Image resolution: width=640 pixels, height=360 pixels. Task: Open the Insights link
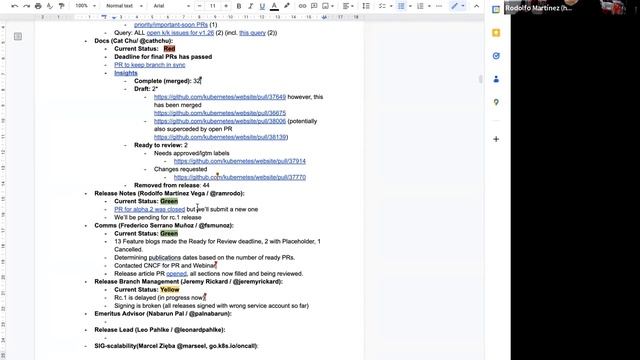126,73
